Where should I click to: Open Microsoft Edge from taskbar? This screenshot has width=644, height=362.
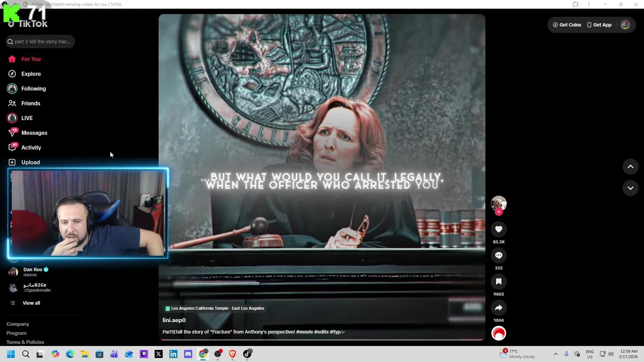coord(70,354)
